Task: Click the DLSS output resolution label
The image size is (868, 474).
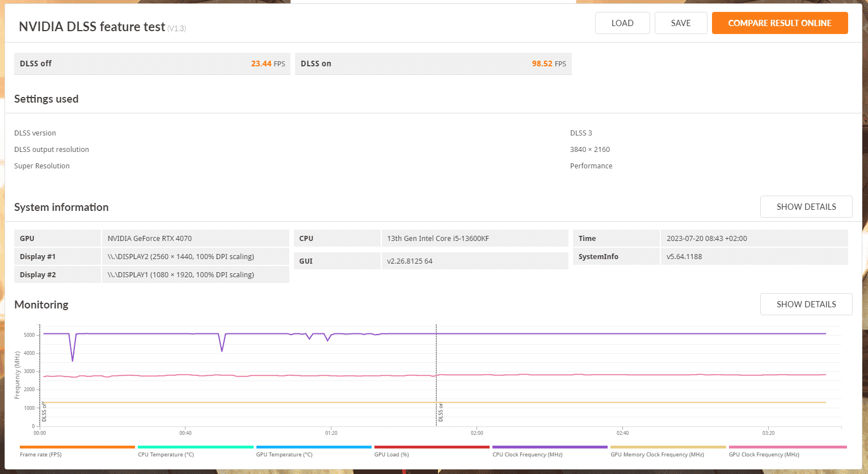Action: (x=52, y=150)
